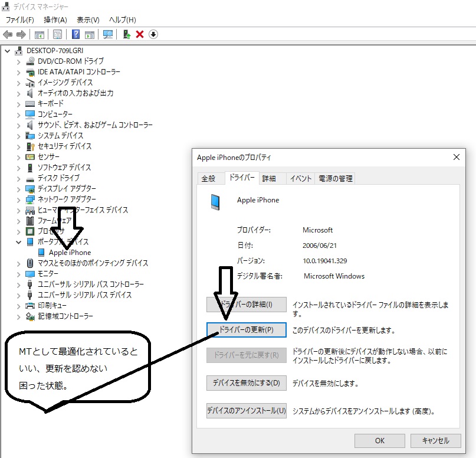The width and height of the screenshot is (476, 458).
Task: Select the モニター category icon
Action: pyautogui.click(x=30, y=274)
